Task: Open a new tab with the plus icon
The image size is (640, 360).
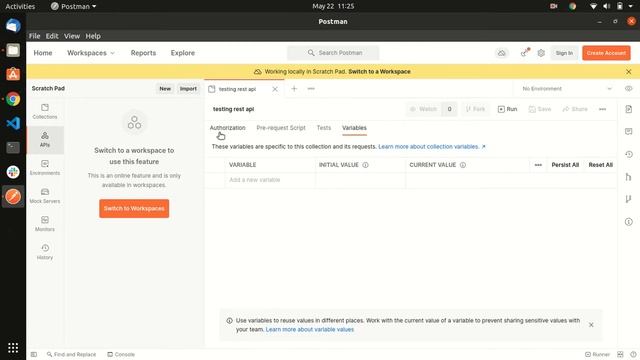Action: pyautogui.click(x=294, y=89)
